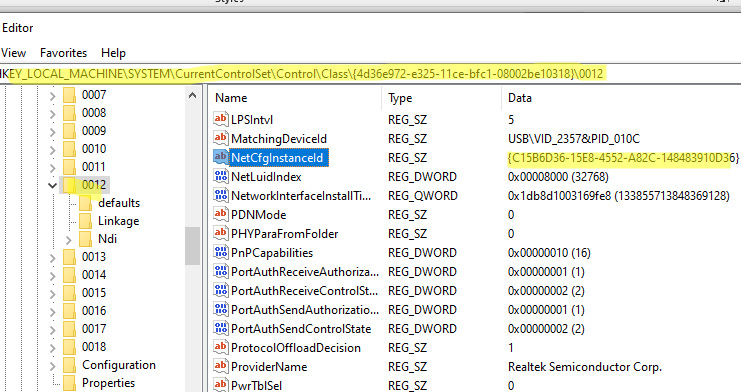Viewport: 741px width, 392px height.
Task: Expand the Ndi subkey
Action: (x=69, y=240)
